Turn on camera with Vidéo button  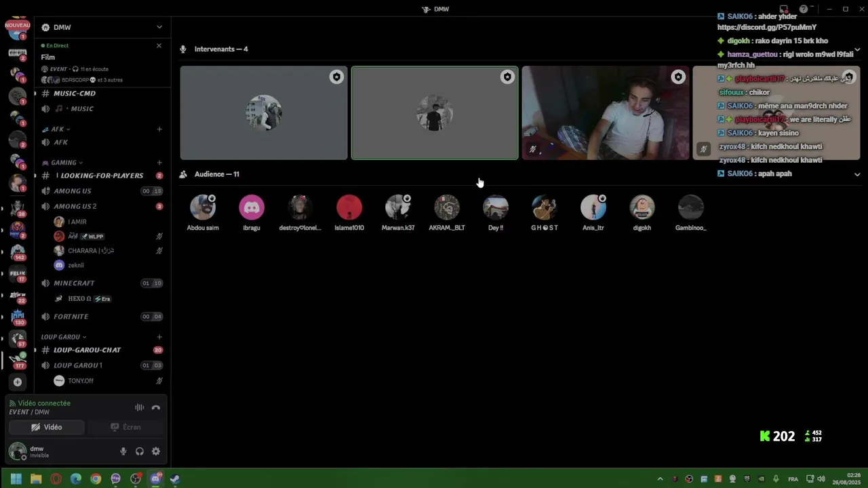click(x=47, y=427)
